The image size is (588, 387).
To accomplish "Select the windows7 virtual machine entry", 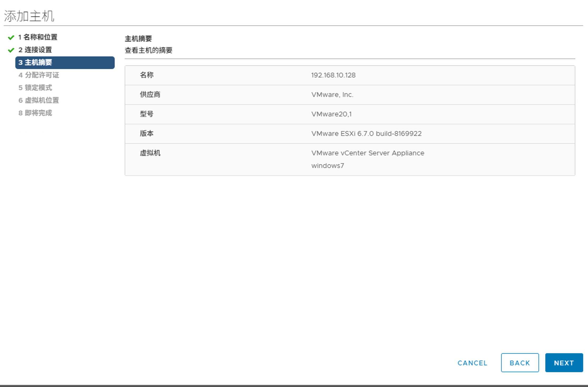I will coord(327,166).
